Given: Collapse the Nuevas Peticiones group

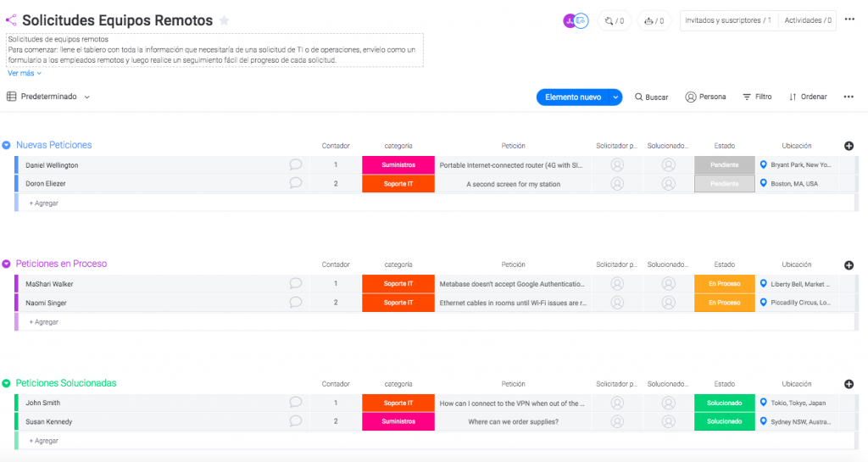Looking at the screenshot, I should coord(7,146).
